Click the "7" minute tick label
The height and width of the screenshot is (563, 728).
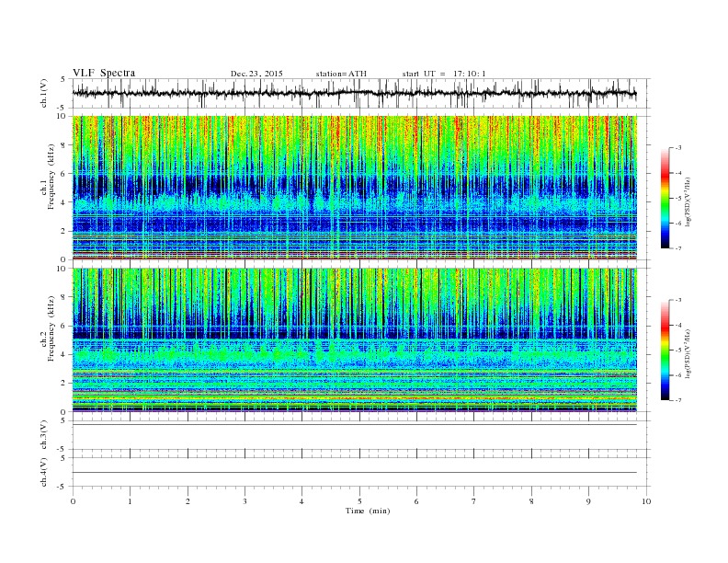pos(474,501)
